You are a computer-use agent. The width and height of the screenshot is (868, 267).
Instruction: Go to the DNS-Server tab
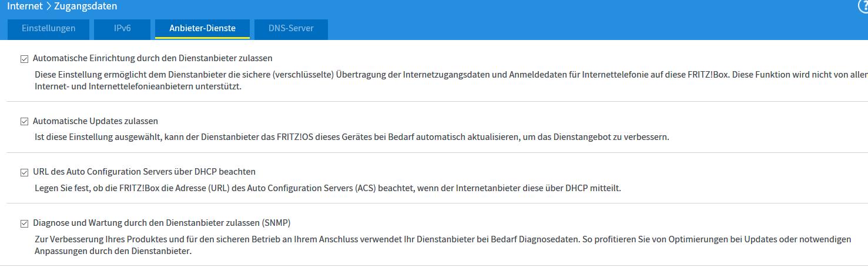click(291, 28)
